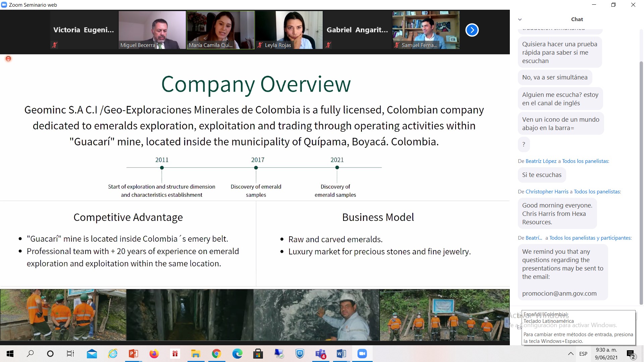The width and height of the screenshot is (644, 362).
Task: Open the shield security app in taskbar
Action: 300,354
